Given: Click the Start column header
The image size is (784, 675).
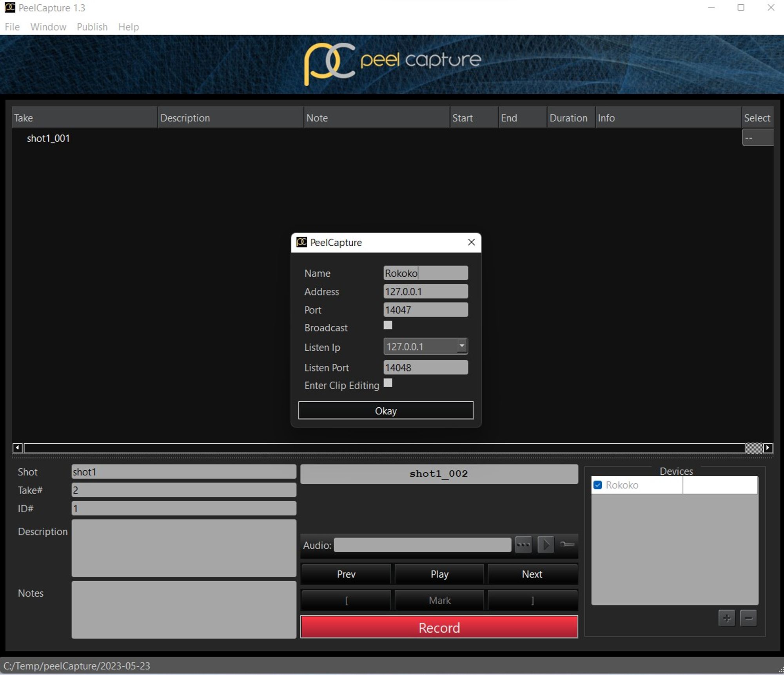Looking at the screenshot, I should [474, 118].
